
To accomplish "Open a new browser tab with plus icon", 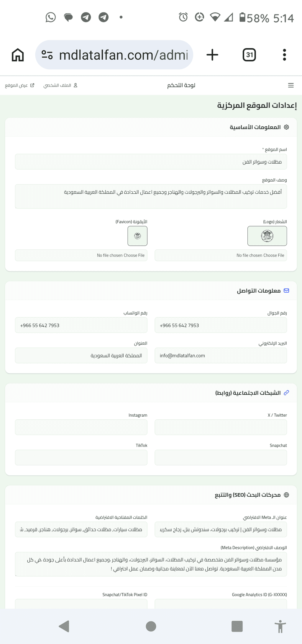I will pyautogui.click(x=212, y=55).
